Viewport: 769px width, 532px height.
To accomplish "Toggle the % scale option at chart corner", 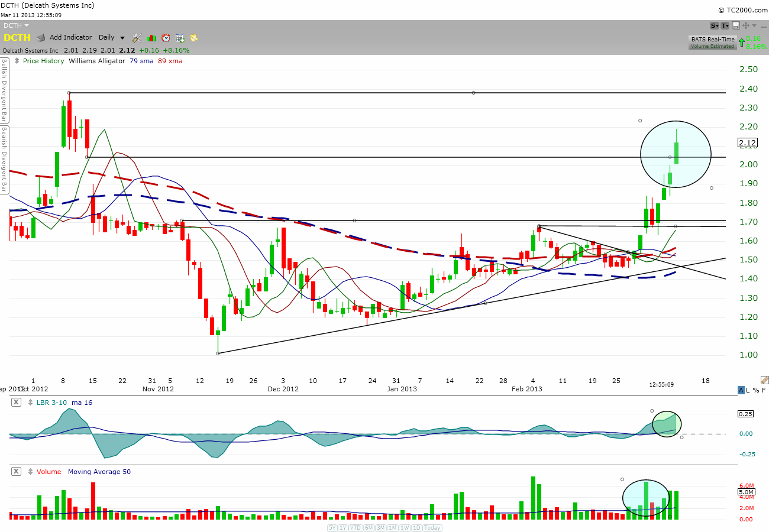I will (x=757, y=390).
